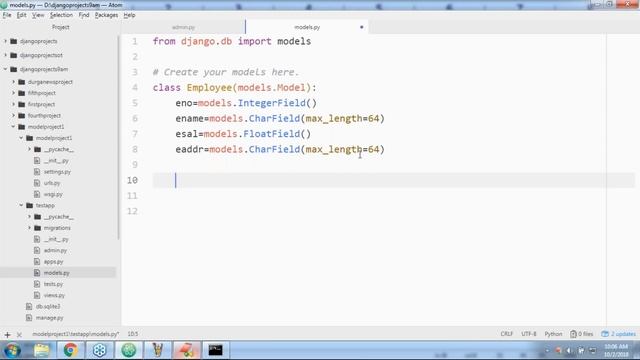The height and width of the screenshot is (360, 640).
Task: Click the settings.py file icon
Action: (x=37, y=172)
